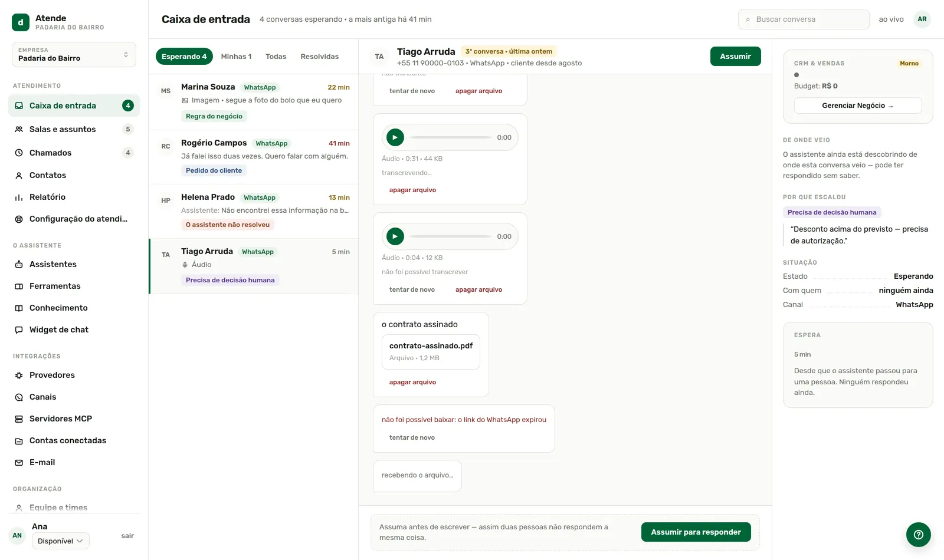944x560 pixels.
Task: Open Provedores icon
Action: click(19, 375)
